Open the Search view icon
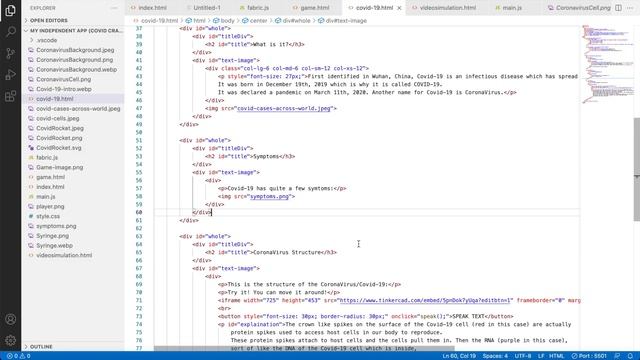This screenshot has width=640, height=360. point(10,31)
